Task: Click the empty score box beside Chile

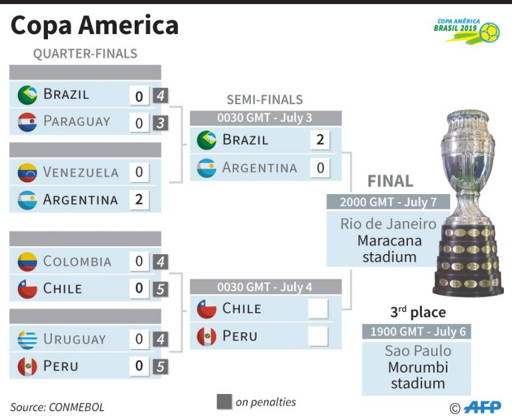Action: point(319,309)
